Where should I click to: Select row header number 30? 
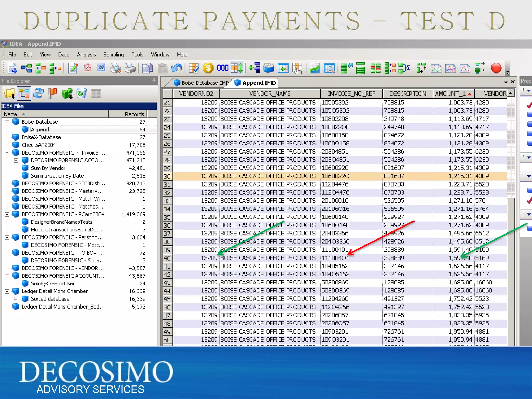[167, 176]
